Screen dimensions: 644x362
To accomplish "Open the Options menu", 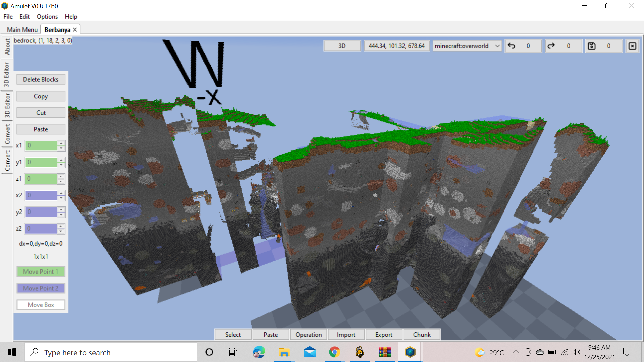I will coord(47,16).
